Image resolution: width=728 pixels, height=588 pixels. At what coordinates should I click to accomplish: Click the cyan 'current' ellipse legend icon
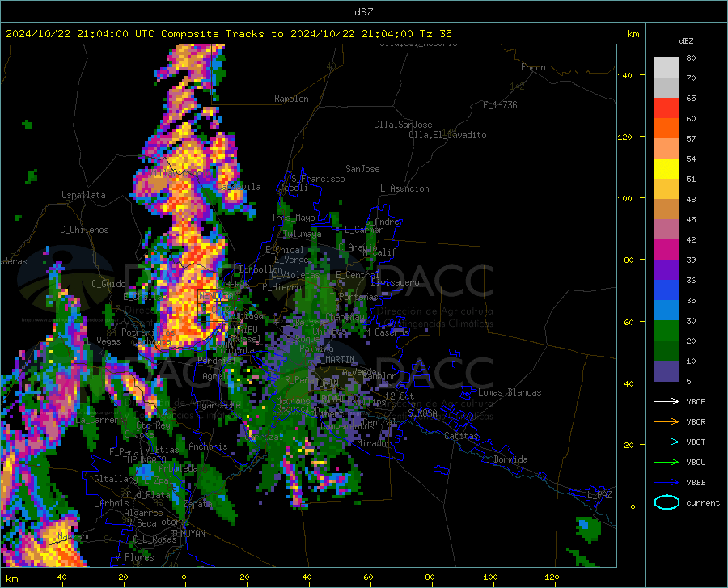tap(667, 502)
